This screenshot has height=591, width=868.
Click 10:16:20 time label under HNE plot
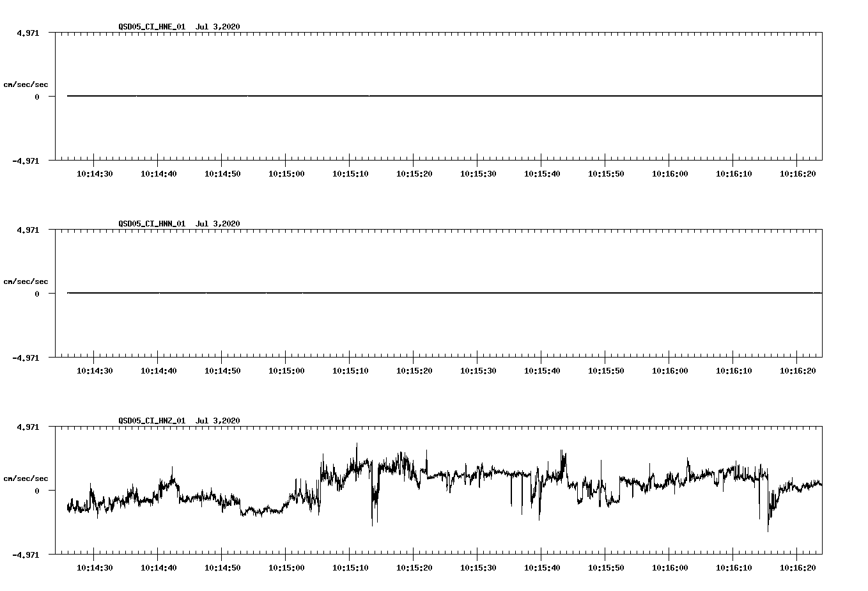point(798,174)
